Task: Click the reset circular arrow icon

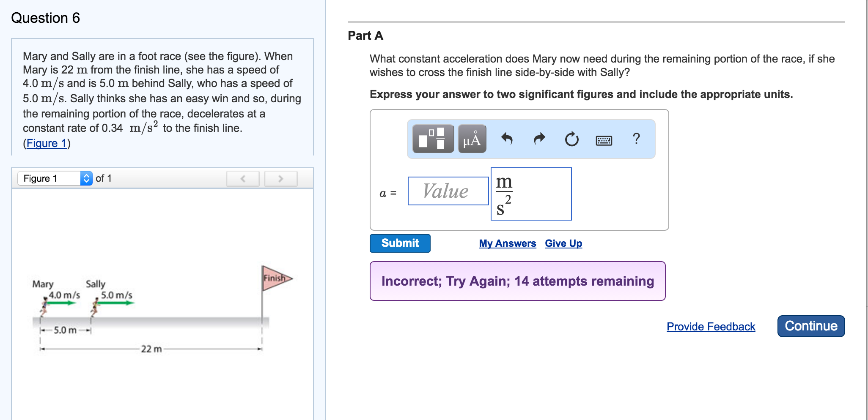Action: [x=571, y=139]
